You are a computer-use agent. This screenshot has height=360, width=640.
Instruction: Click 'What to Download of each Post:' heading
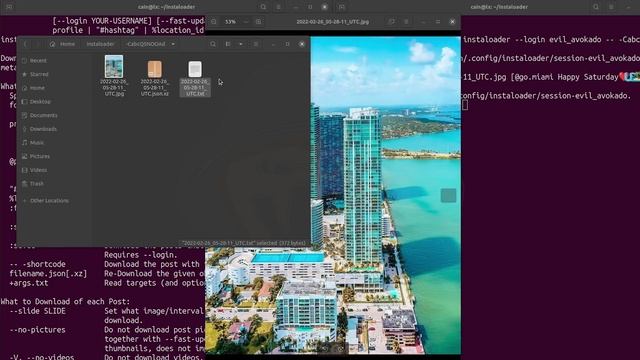coord(65,302)
